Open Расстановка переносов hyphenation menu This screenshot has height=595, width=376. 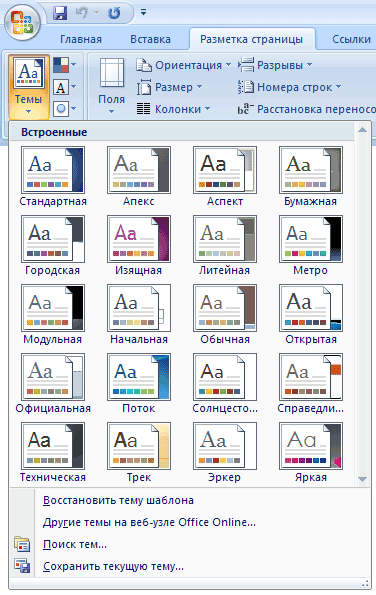coord(307,109)
